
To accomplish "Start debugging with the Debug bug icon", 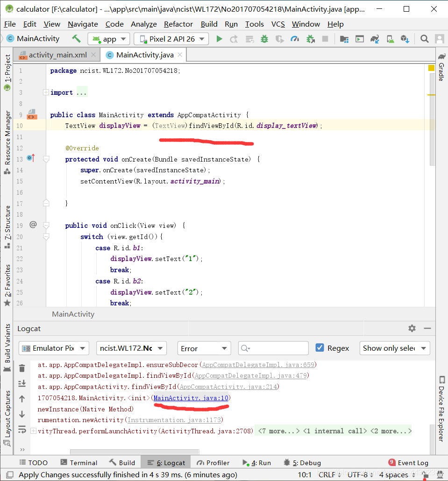I will [x=264, y=39].
